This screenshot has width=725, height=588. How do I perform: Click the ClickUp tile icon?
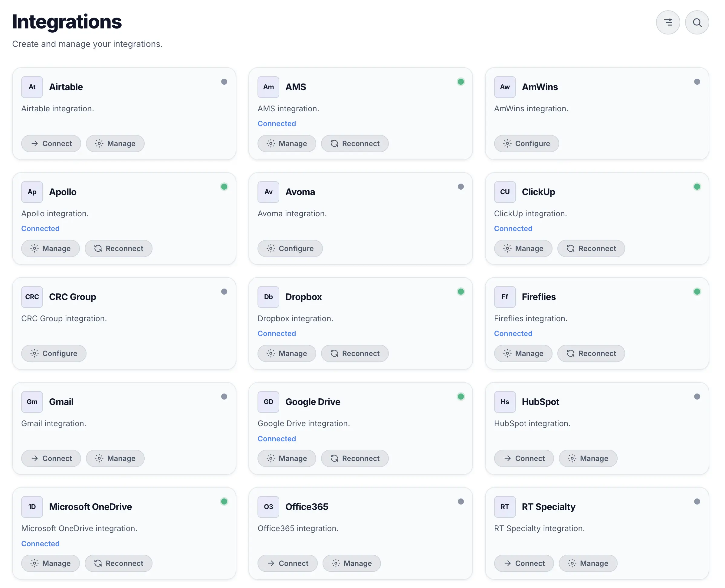504,192
